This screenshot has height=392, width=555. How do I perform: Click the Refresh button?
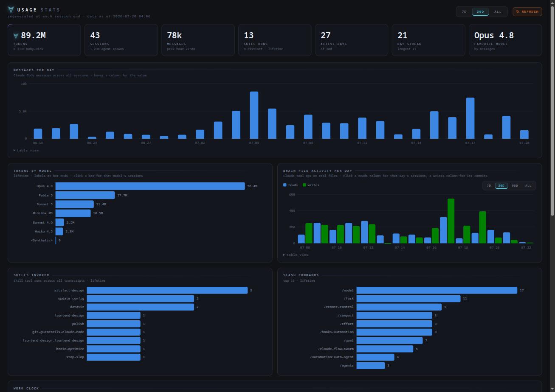527,12
